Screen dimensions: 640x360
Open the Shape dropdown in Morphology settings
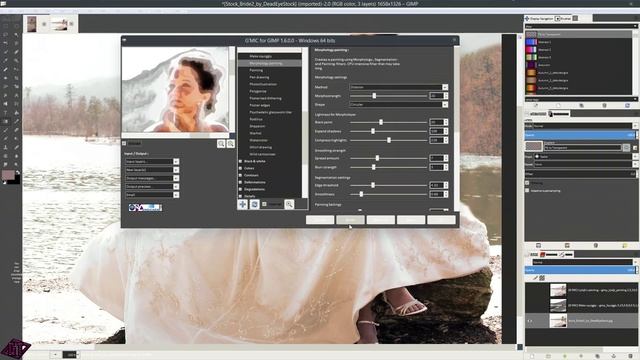[398, 104]
